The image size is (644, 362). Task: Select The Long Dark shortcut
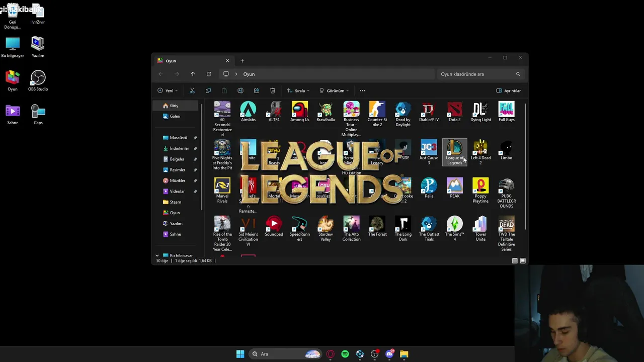click(403, 229)
